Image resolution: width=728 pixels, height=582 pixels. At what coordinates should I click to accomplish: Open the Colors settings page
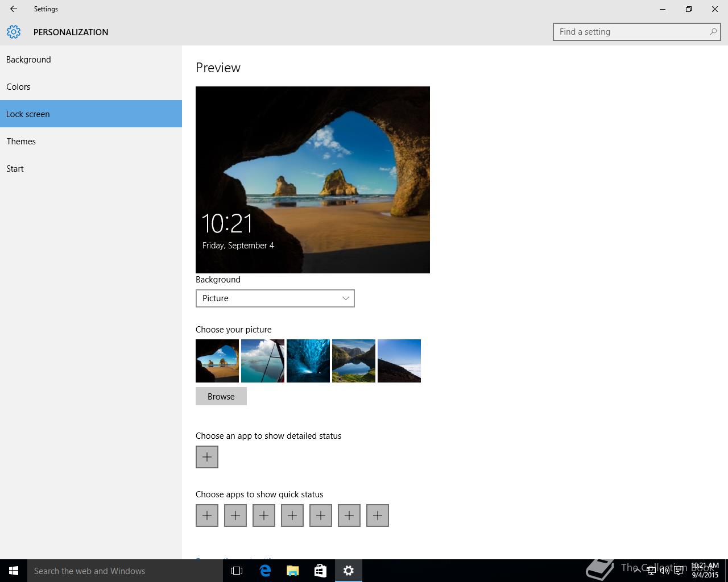tap(91, 87)
